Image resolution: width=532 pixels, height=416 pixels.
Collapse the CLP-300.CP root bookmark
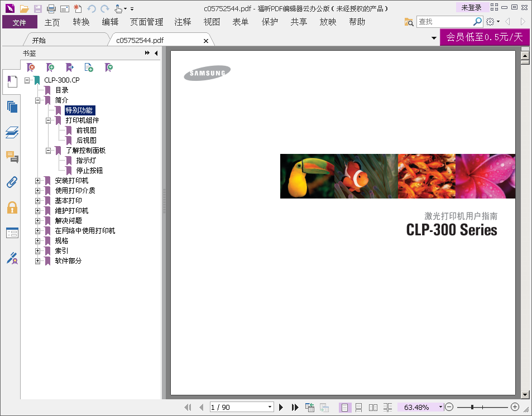pos(27,80)
